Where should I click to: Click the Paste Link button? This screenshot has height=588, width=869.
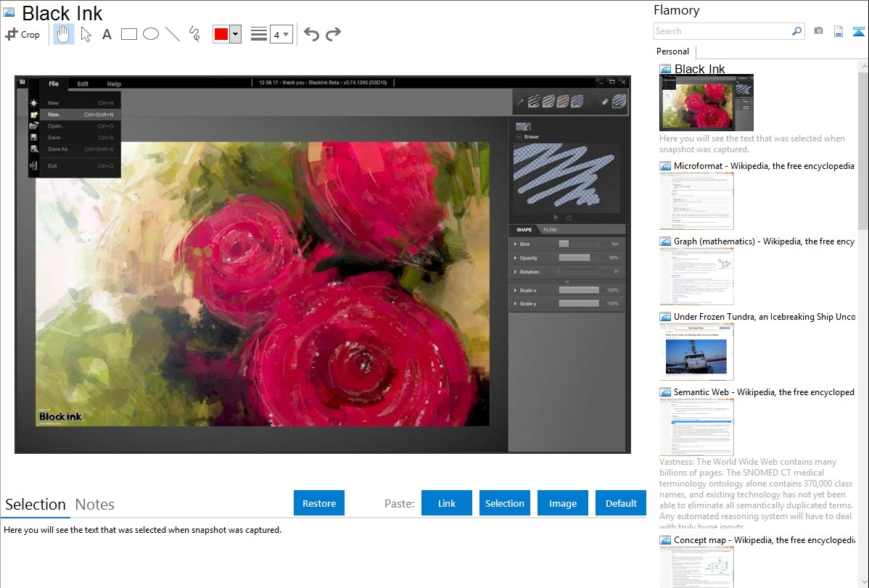point(447,503)
